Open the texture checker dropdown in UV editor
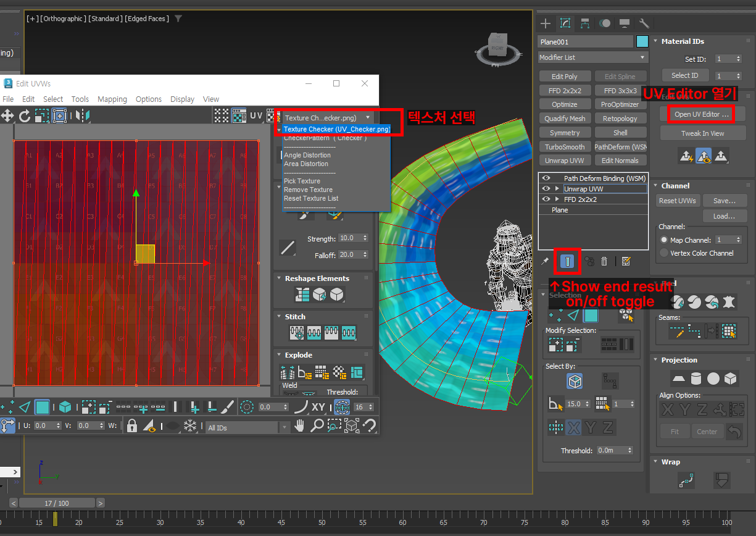 [x=328, y=117]
